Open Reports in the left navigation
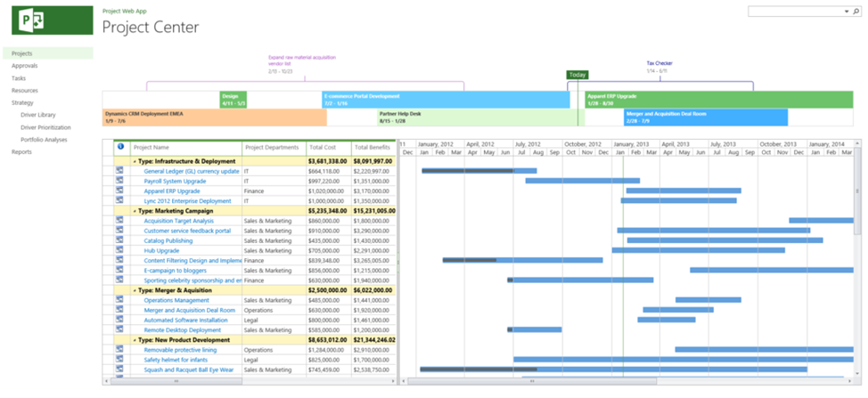Viewport: 868px width, 398px height. (x=21, y=152)
